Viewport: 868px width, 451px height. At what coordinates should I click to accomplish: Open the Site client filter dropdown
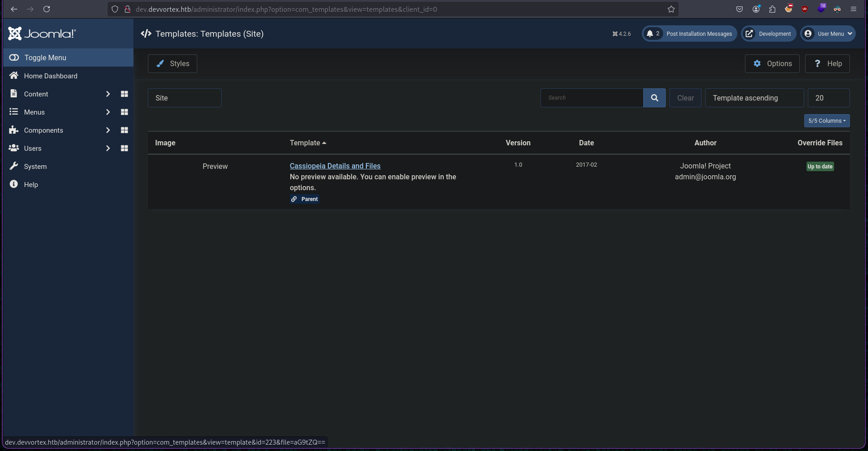pyautogui.click(x=185, y=98)
